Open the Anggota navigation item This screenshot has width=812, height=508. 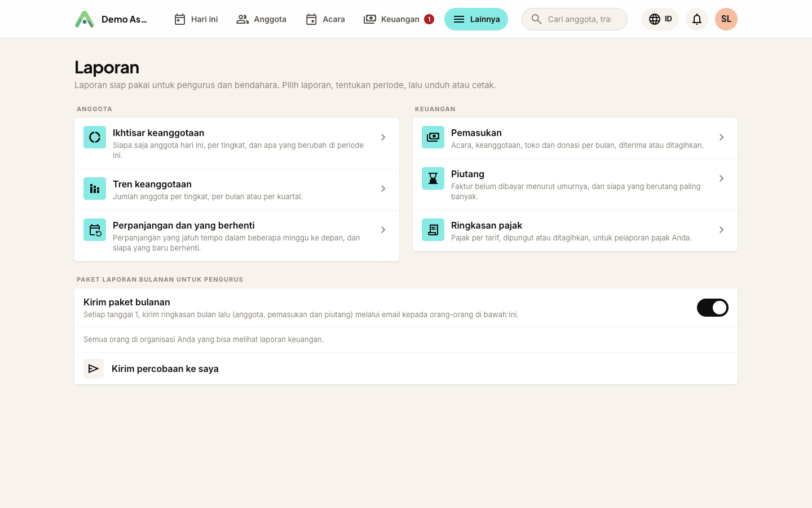coord(261,19)
